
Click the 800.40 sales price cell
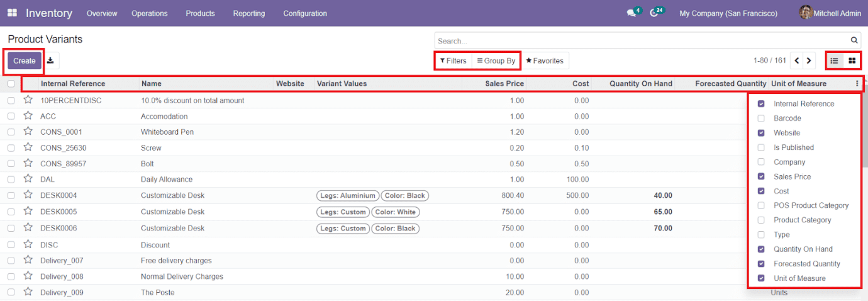point(513,196)
